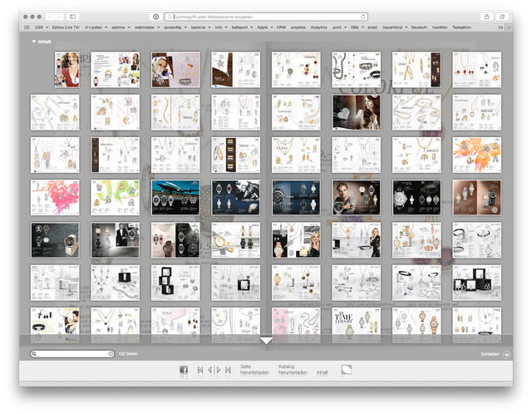This screenshot has width=532, height=414.
Task: Go to the previous catalog page
Action: (x=209, y=370)
